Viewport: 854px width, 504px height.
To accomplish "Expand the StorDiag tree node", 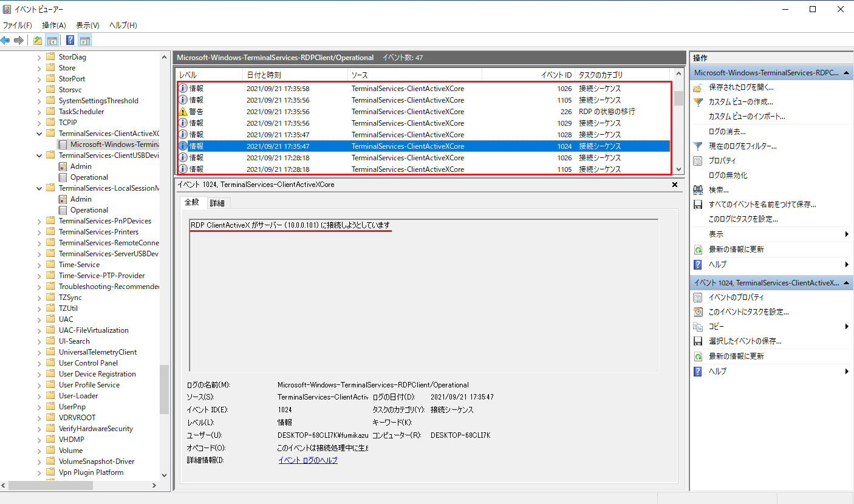I will point(39,57).
